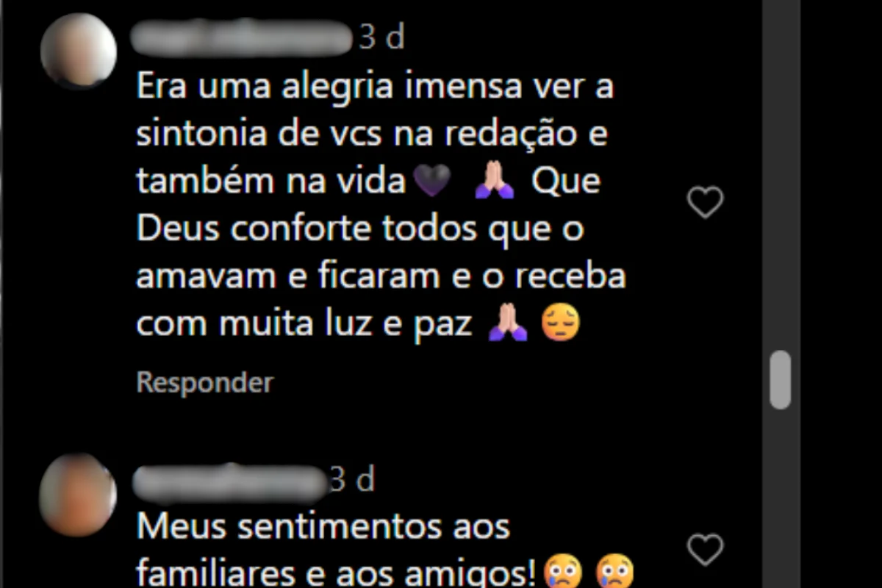The width and height of the screenshot is (882, 588).
Task: Click the blurred username above "Era uma alegria"
Action: point(243,37)
